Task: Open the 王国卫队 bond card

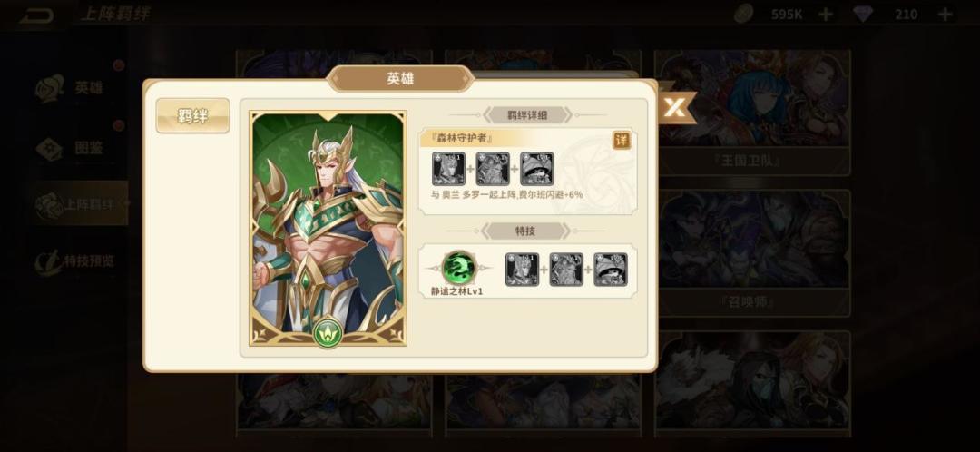Action: [x=752, y=113]
